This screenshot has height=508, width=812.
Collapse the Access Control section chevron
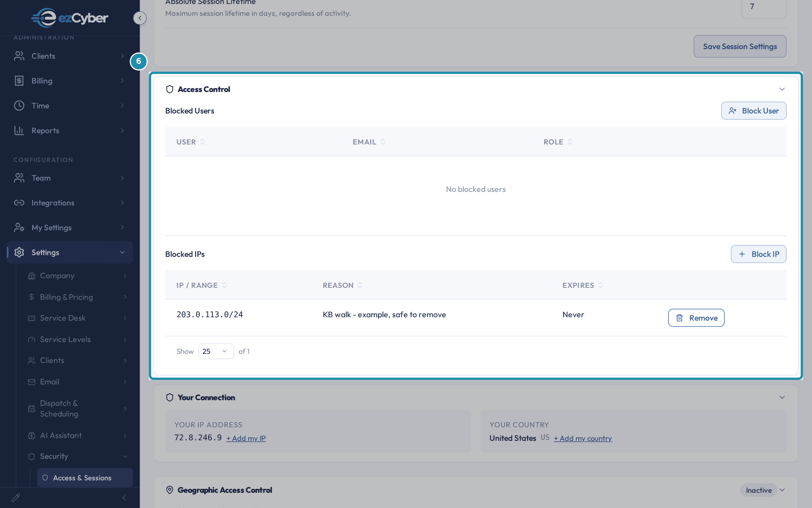tap(782, 89)
